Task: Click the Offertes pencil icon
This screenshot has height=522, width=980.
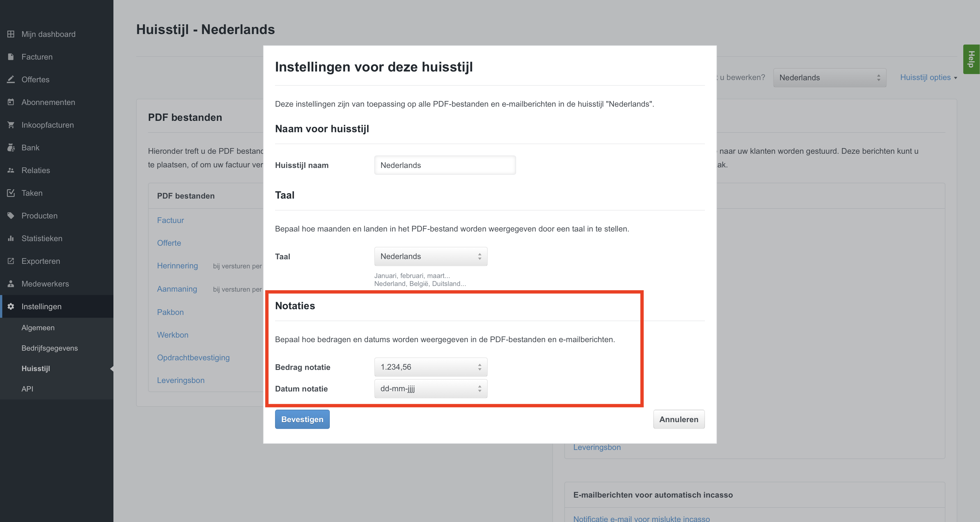Action: (11, 79)
